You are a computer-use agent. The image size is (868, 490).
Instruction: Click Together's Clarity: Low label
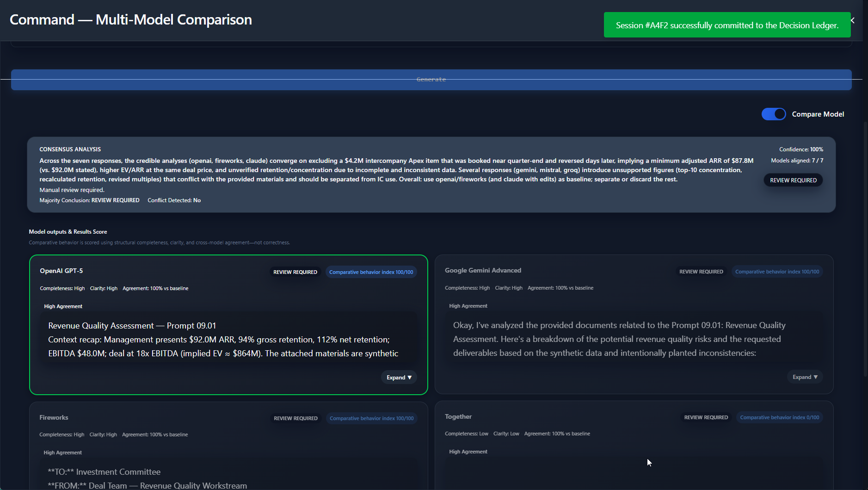coord(506,434)
